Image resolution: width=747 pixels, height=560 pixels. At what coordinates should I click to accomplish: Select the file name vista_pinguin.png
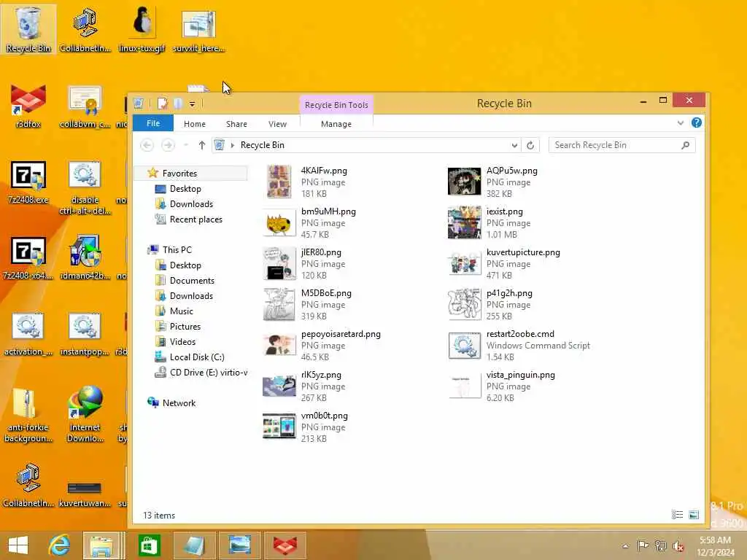pos(521,375)
